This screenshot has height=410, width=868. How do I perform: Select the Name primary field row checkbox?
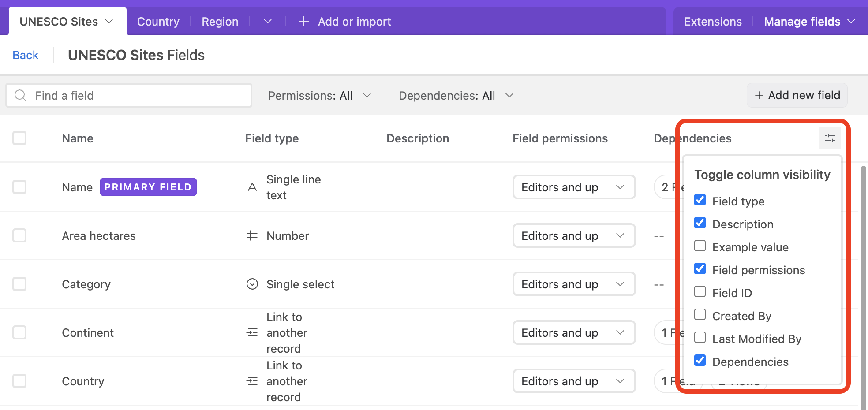[19, 187]
